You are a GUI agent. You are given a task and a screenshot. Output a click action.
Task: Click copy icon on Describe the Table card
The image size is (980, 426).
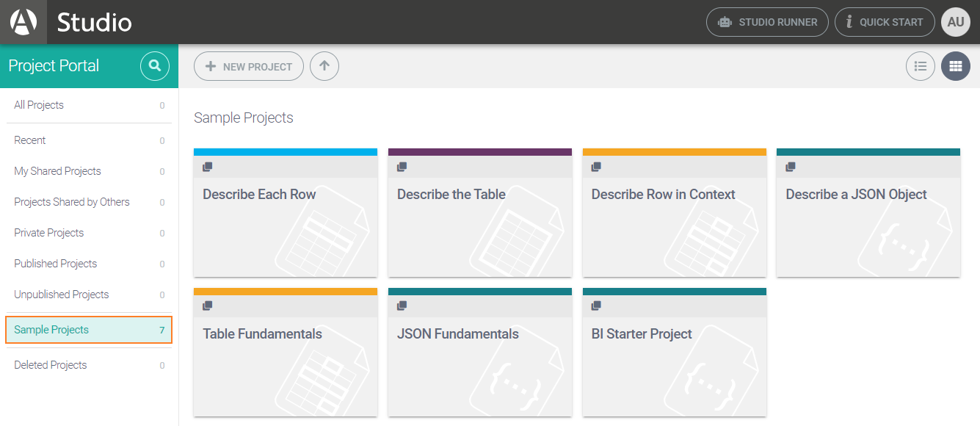pyautogui.click(x=402, y=167)
